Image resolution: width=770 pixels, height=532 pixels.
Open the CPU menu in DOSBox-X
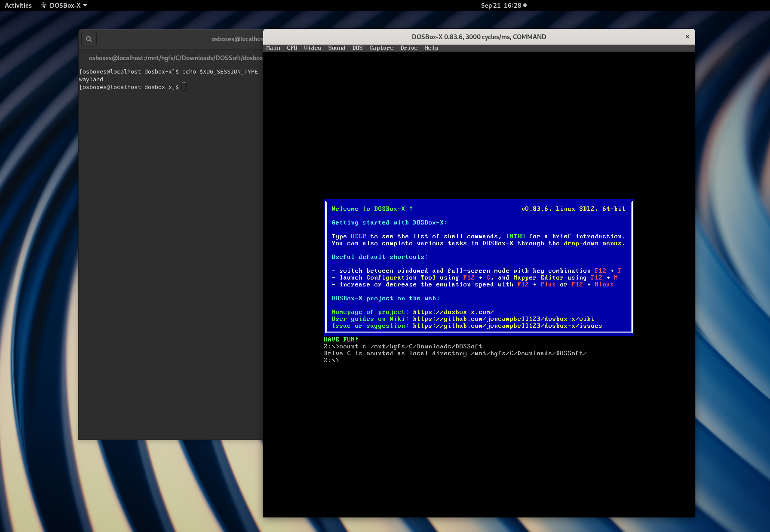click(291, 48)
